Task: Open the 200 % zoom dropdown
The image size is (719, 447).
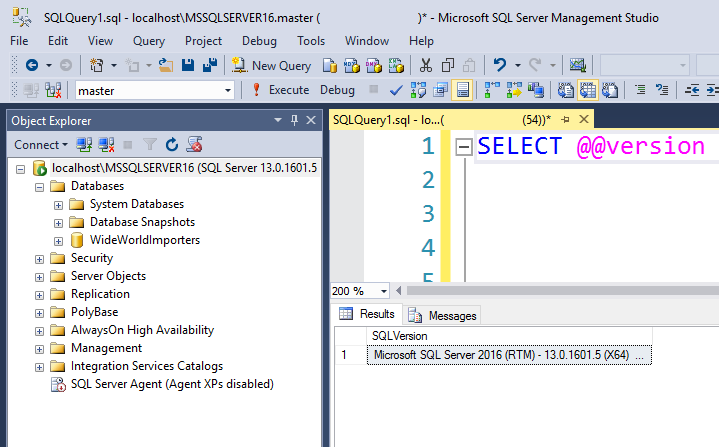Action: point(383,291)
